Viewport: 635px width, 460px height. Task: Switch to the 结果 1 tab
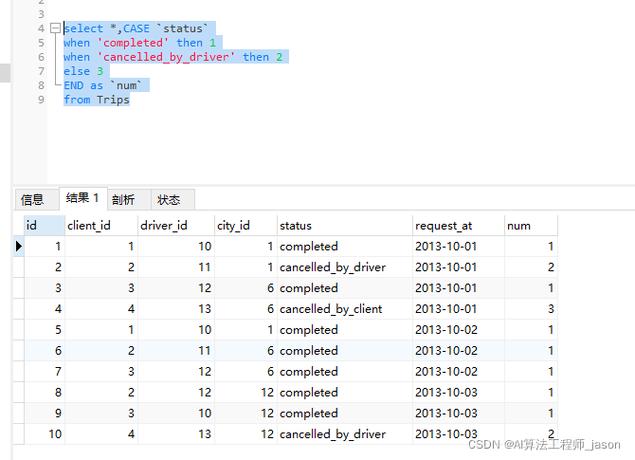[x=83, y=198]
